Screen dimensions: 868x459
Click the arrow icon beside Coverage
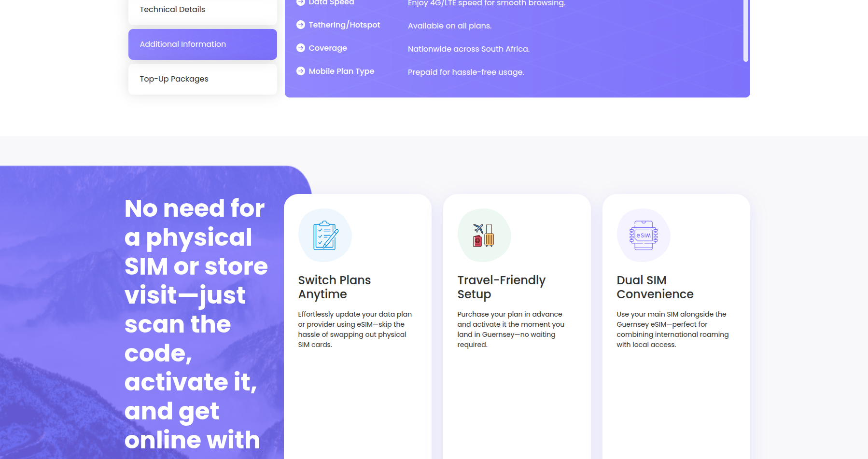(301, 48)
